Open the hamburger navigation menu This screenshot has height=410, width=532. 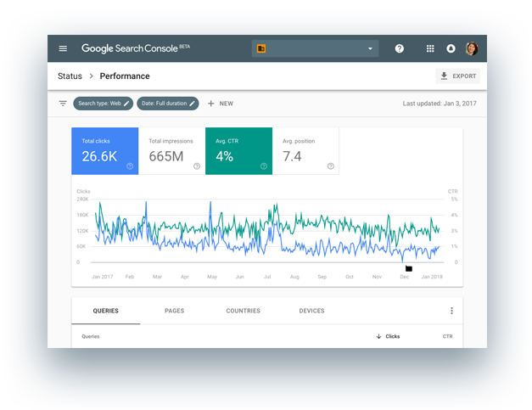point(63,49)
